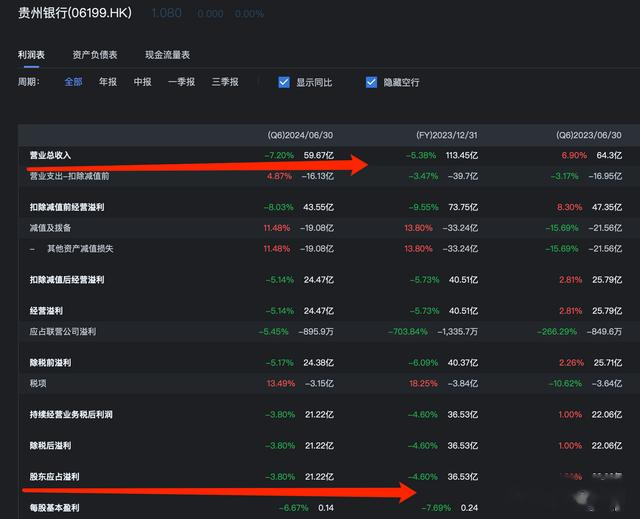Select the 三季报 period filter
This screenshot has width=640, height=519.
(x=225, y=82)
